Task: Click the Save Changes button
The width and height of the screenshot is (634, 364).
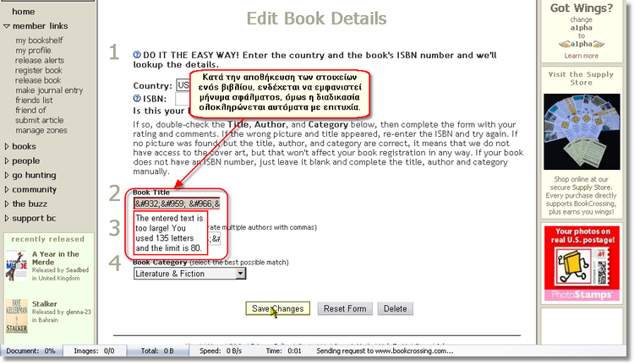Action: point(278,308)
